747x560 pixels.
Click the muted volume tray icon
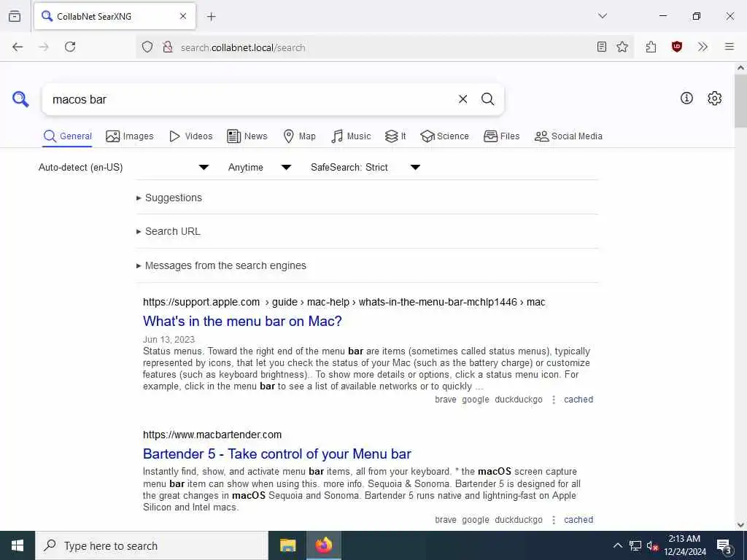click(x=653, y=546)
